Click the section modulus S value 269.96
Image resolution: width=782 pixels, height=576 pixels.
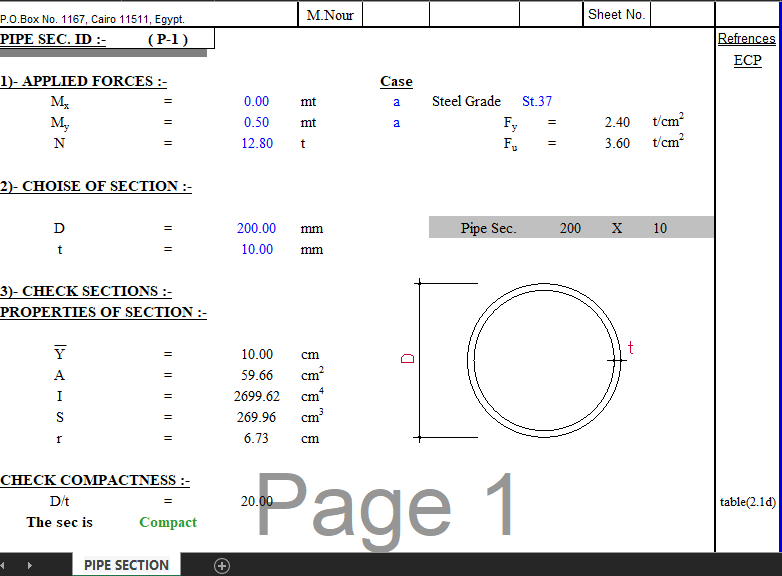(256, 417)
